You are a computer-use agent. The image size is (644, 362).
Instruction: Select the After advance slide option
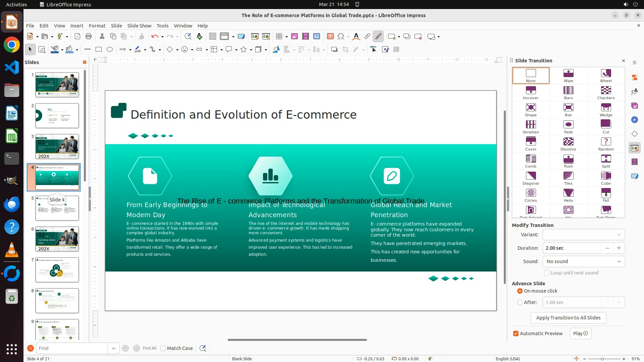(x=520, y=302)
